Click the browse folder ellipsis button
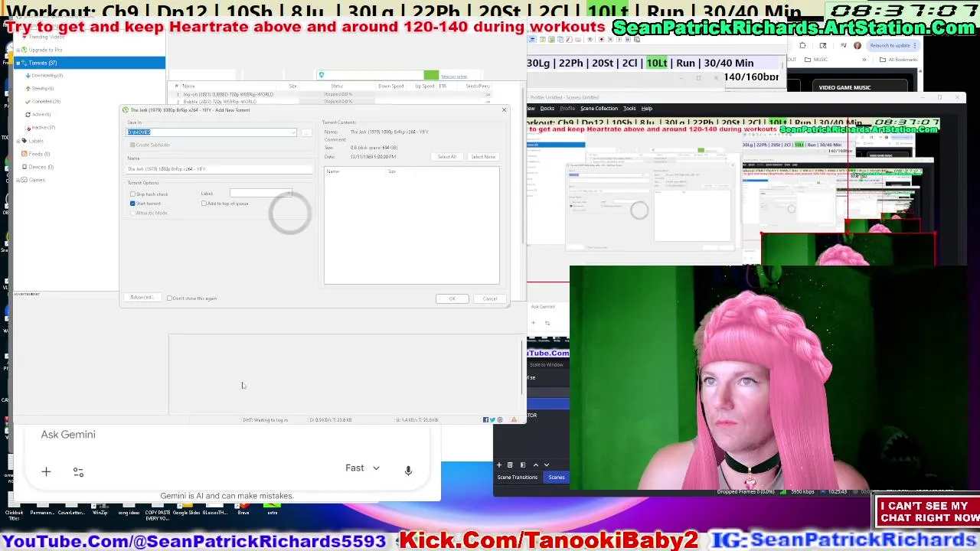980x551 pixels. point(306,132)
